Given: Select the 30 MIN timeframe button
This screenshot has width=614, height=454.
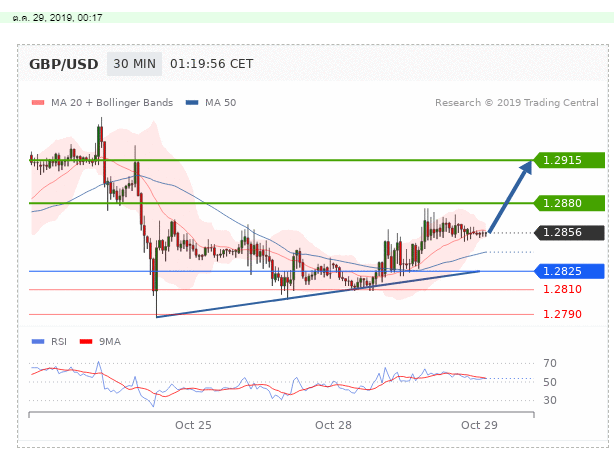Looking at the screenshot, I should point(134,64).
